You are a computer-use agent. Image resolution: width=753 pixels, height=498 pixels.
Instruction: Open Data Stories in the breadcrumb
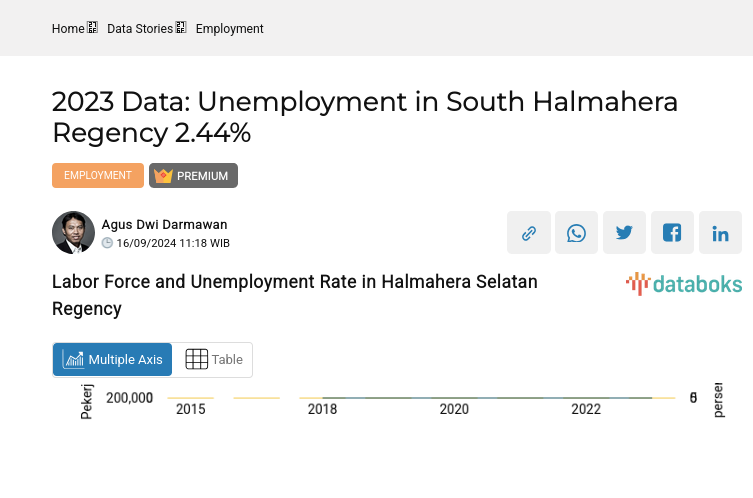pyautogui.click(x=140, y=29)
